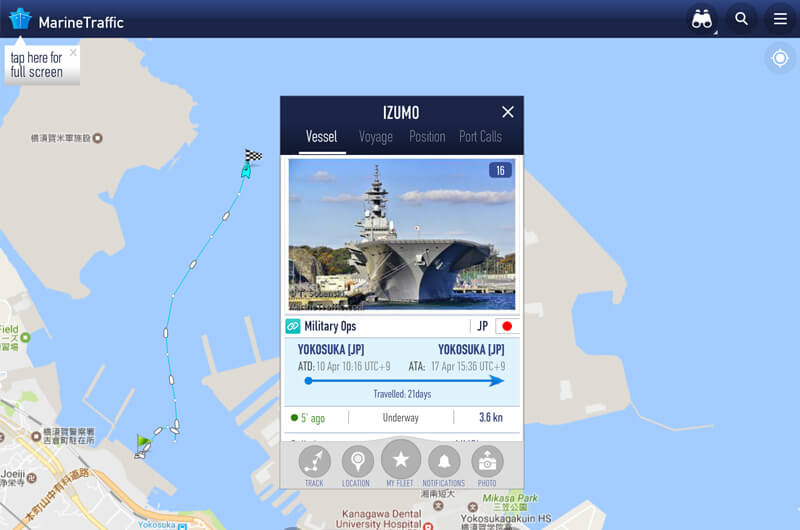
Task: Open the binoculars explore icon
Action: pos(702,19)
